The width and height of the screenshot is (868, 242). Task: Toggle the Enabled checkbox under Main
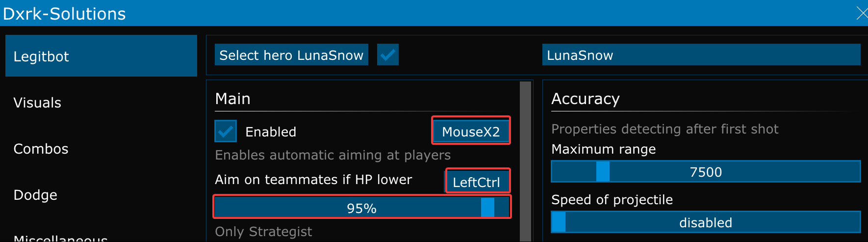[x=226, y=132]
